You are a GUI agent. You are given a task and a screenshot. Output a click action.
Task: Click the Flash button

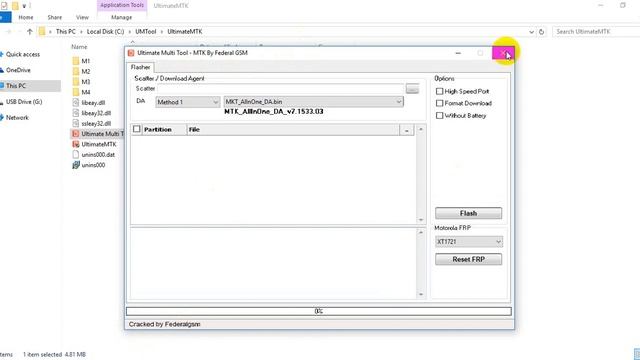pyautogui.click(x=469, y=213)
